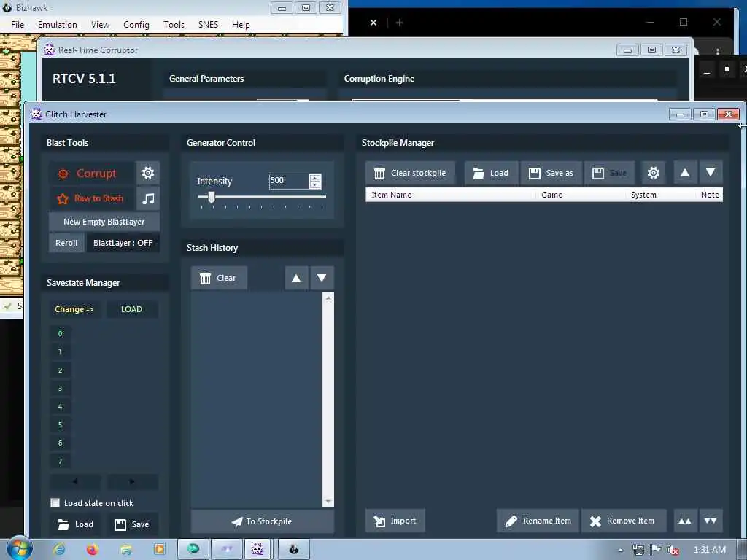Click the music note icon button
Viewport: 747px width, 560px height.
click(x=147, y=198)
